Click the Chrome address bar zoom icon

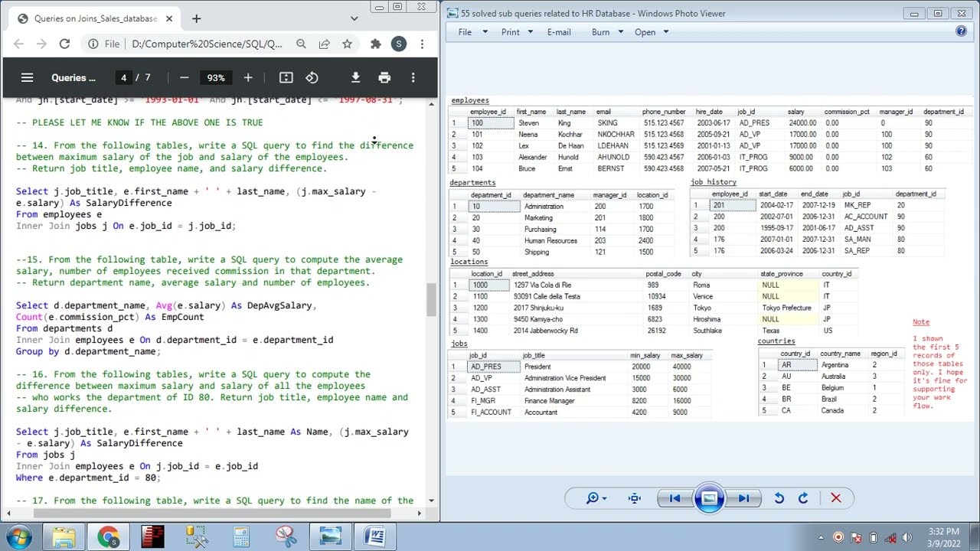click(301, 44)
